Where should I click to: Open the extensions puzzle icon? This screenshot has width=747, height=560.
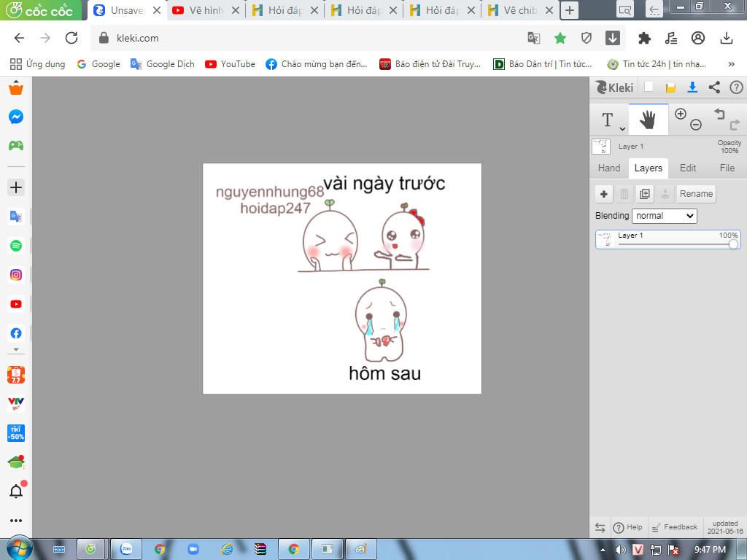tap(645, 38)
